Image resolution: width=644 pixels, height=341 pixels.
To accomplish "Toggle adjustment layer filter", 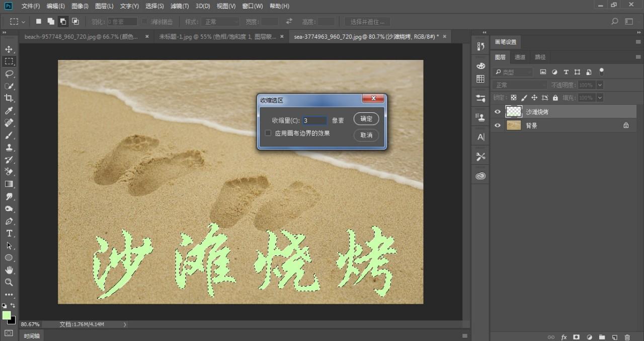I will point(554,72).
